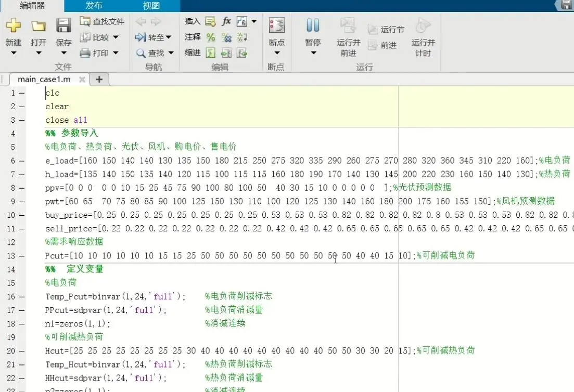574x392 pixels.
Task: Add a new editor tab with plus
Action: pyautogui.click(x=99, y=80)
